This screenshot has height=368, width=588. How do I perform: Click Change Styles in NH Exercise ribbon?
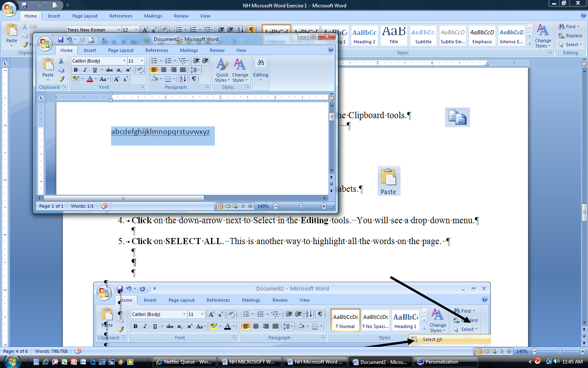click(x=543, y=36)
